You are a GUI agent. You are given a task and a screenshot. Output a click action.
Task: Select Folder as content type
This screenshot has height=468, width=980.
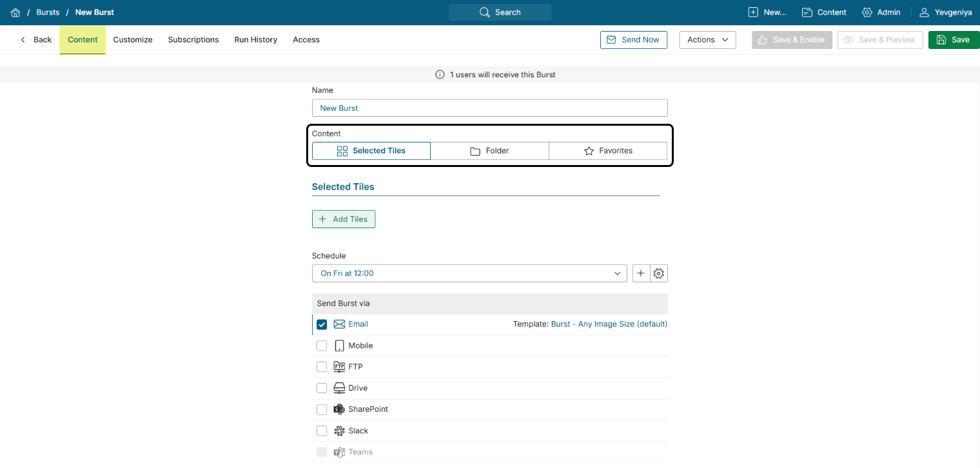coord(489,151)
